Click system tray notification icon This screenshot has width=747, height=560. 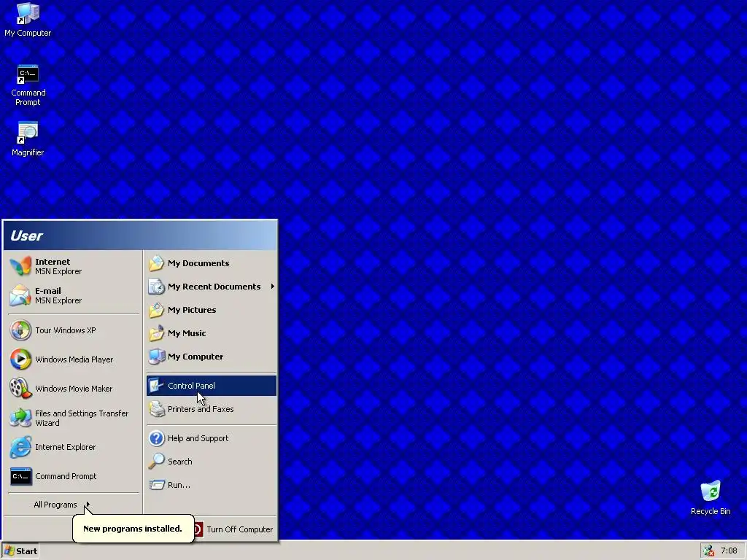(x=709, y=551)
